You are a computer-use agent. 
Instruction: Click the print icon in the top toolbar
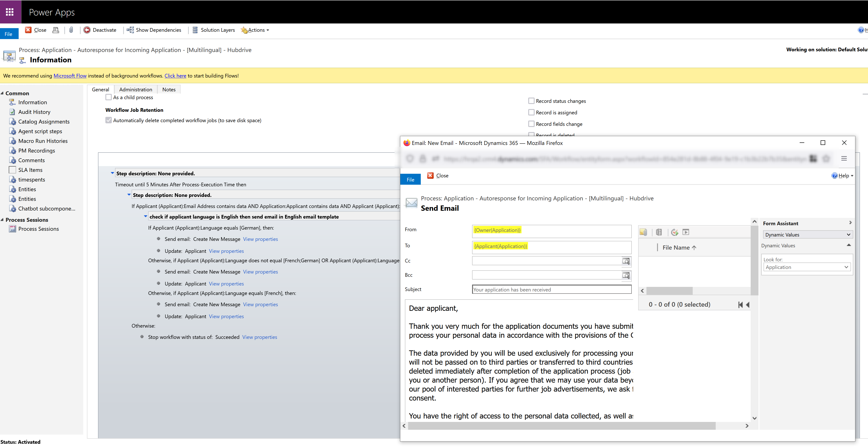pyautogui.click(x=56, y=30)
